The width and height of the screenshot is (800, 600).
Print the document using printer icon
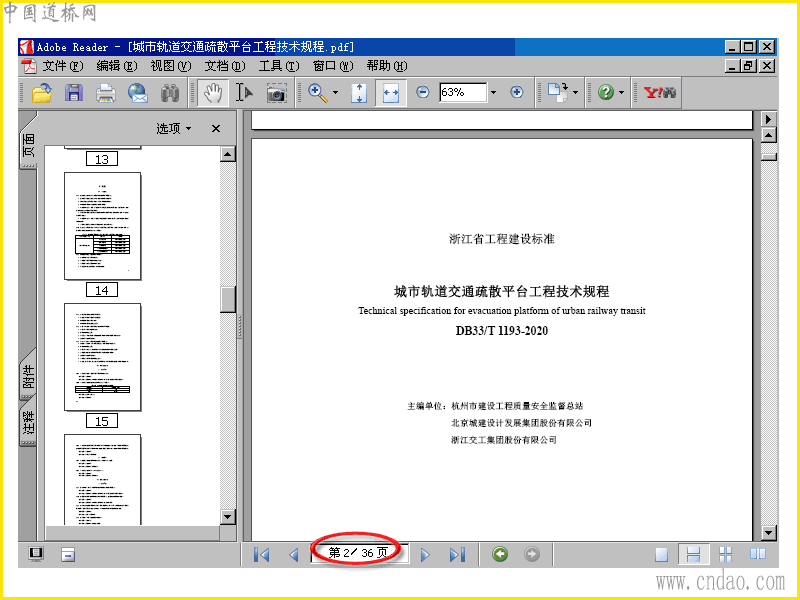(106, 93)
